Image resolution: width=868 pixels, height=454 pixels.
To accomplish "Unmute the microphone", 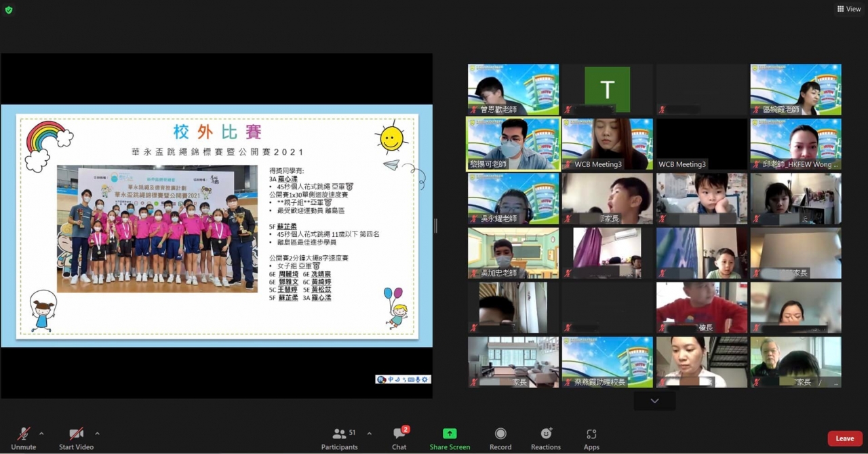I will [24, 438].
